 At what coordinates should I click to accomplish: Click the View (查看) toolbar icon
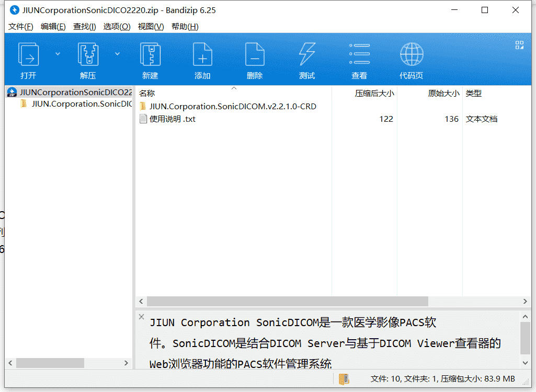[359, 54]
